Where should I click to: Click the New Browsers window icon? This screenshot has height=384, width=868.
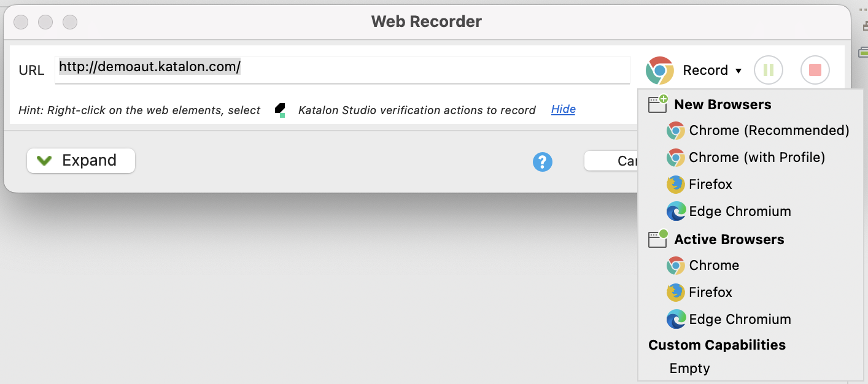pos(658,104)
